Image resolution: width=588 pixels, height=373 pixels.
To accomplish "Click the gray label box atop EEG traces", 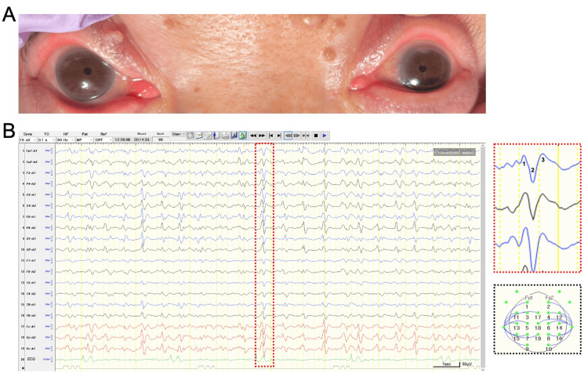I will (455, 152).
